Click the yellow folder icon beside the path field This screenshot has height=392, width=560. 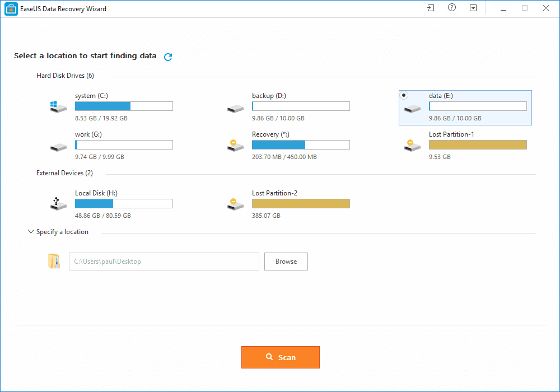[54, 261]
